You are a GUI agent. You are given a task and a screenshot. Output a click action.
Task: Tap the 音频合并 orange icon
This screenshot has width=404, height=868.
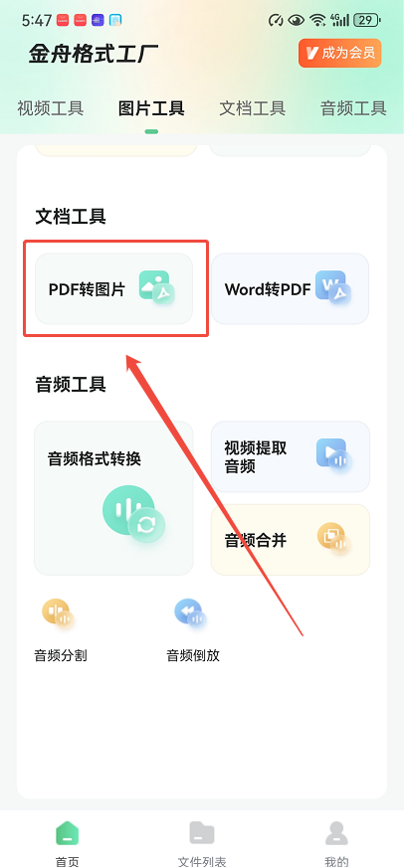pyautogui.click(x=334, y=539)
